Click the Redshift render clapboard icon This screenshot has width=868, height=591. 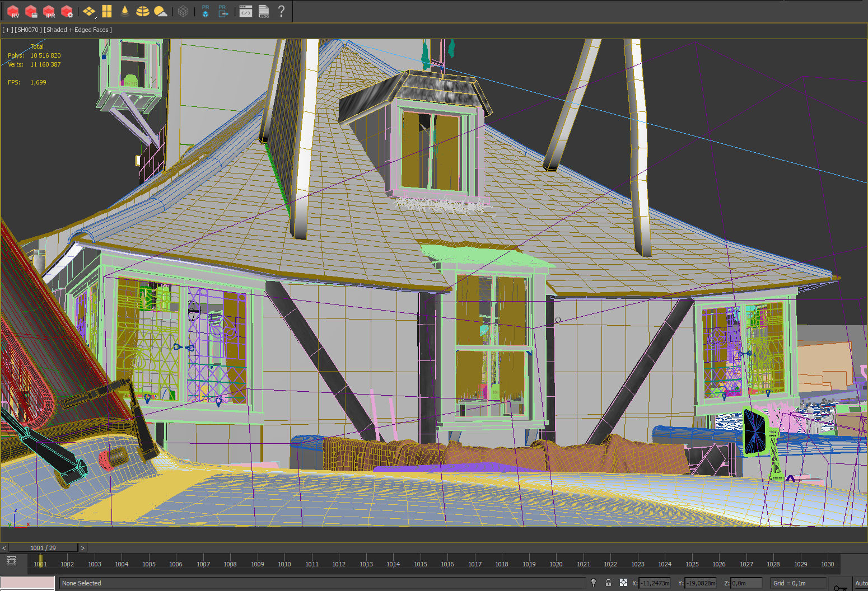pos(31,11)
